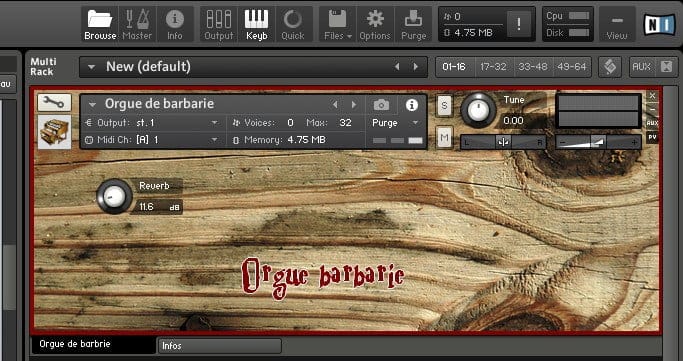Open the Multi Rack preset dropdown arrow
683x361 pixels.
(x=91, y=67)
